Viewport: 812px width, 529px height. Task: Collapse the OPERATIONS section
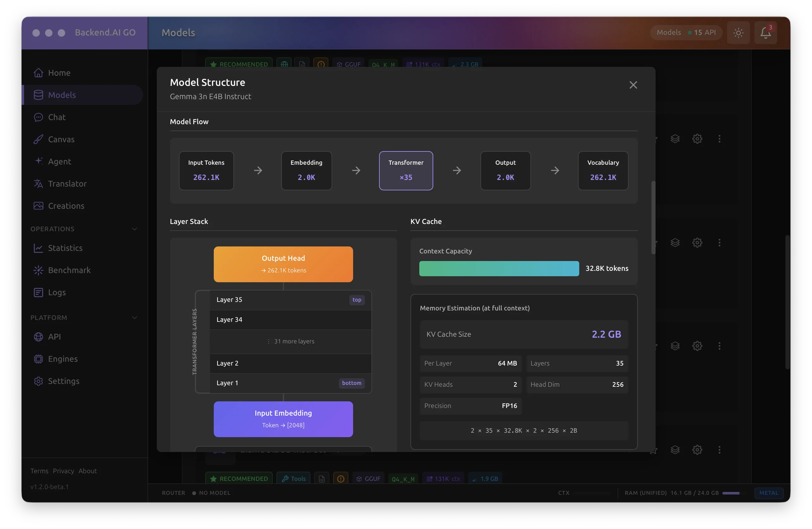[134, 229]
